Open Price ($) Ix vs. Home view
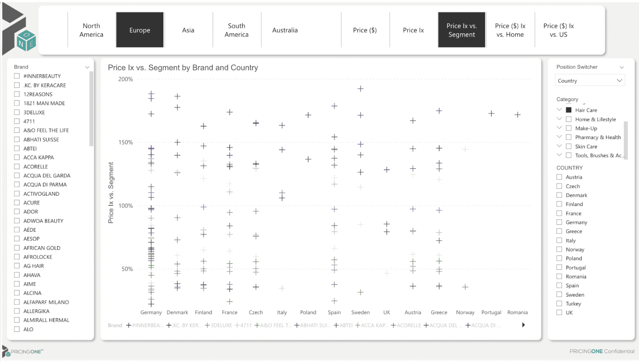The height and width of the screenshot is (364, 639). pyautogui.click(x=510, y=30)
